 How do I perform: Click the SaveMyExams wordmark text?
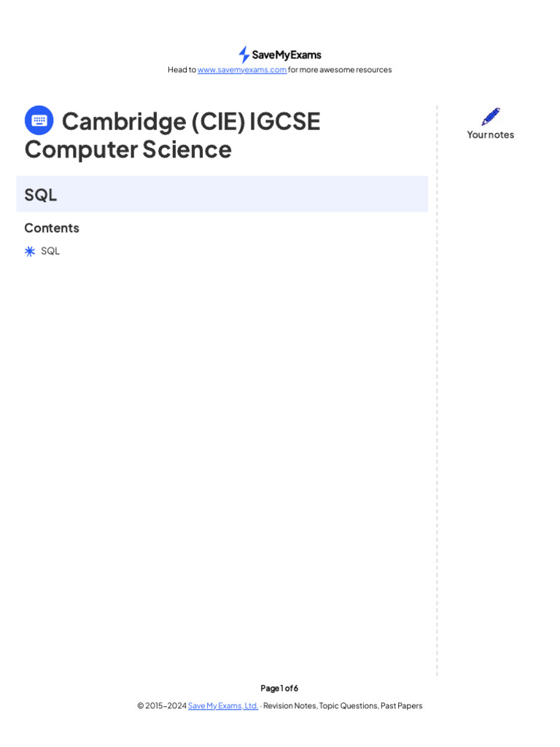pos(287,55)
